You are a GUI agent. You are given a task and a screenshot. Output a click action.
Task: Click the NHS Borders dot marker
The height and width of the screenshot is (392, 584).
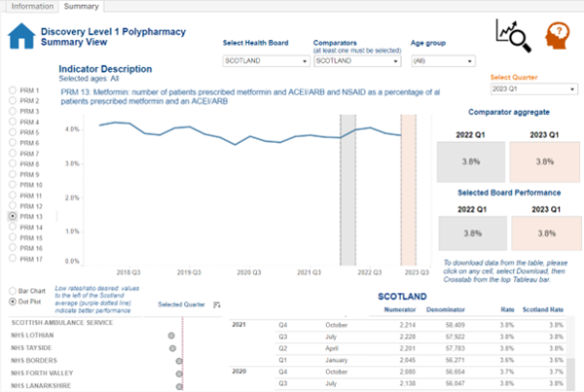(177, 360)
